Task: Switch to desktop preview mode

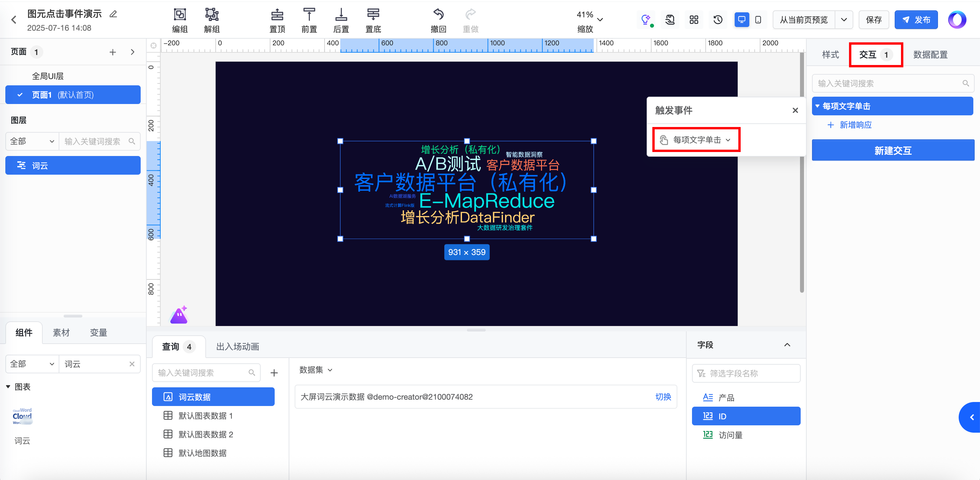Action: (741, 20)
